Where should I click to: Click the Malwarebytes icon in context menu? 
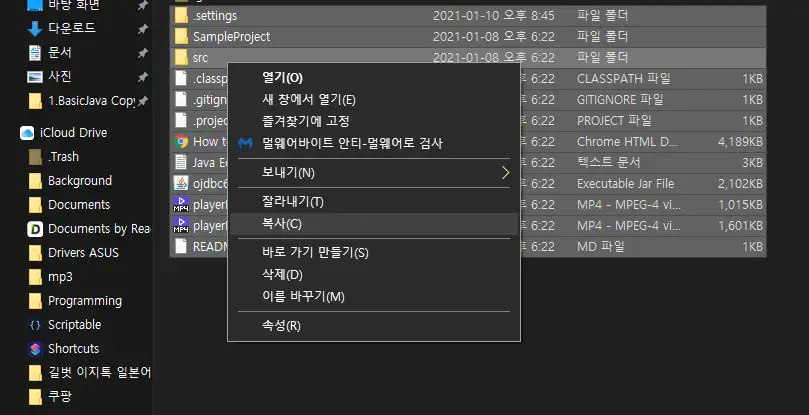click(x=245, y=143)
